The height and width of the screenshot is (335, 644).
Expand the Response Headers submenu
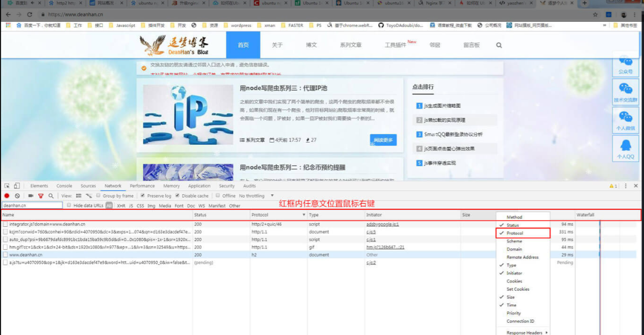coord(523,332)
